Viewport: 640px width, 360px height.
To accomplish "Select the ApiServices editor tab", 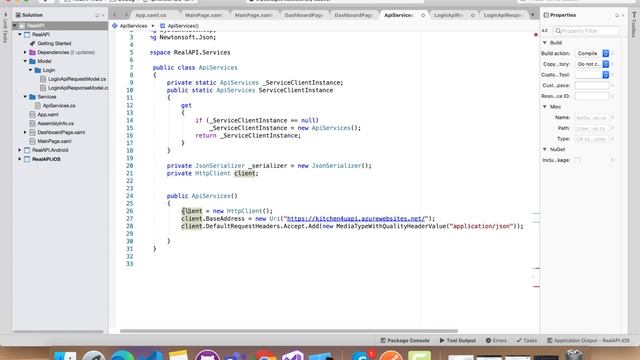I will 398,15.
